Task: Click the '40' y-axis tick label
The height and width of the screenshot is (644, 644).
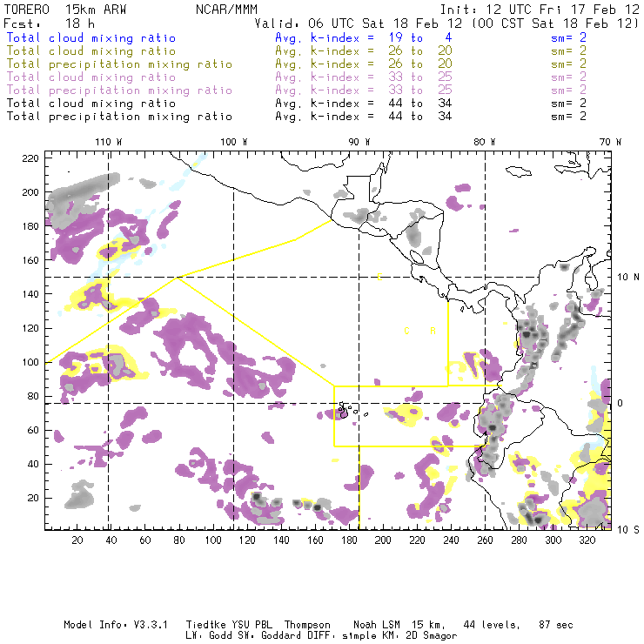Action: point(33,464)
